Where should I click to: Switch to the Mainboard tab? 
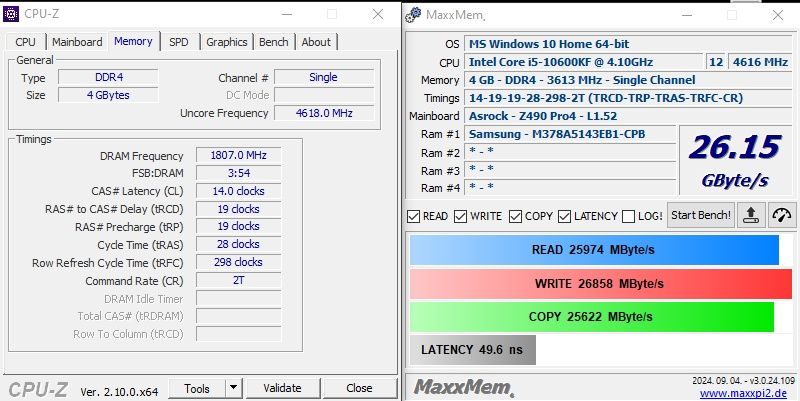pos(77,42)
